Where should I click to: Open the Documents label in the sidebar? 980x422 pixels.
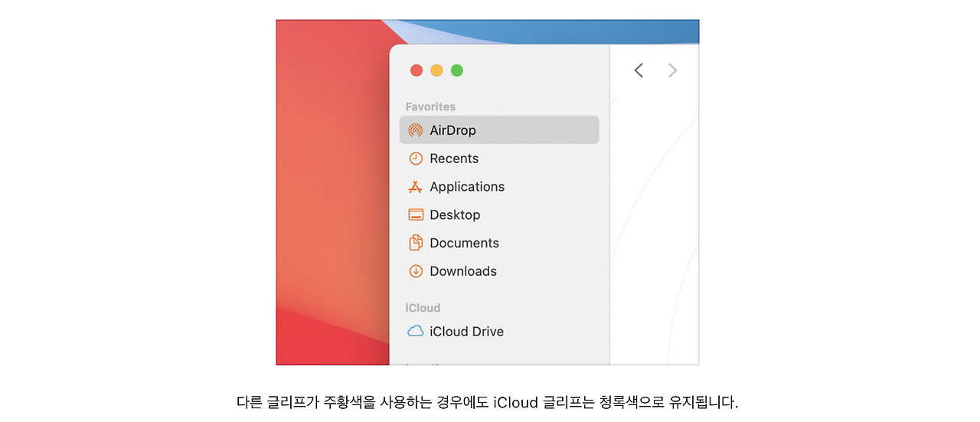(464, 243)
